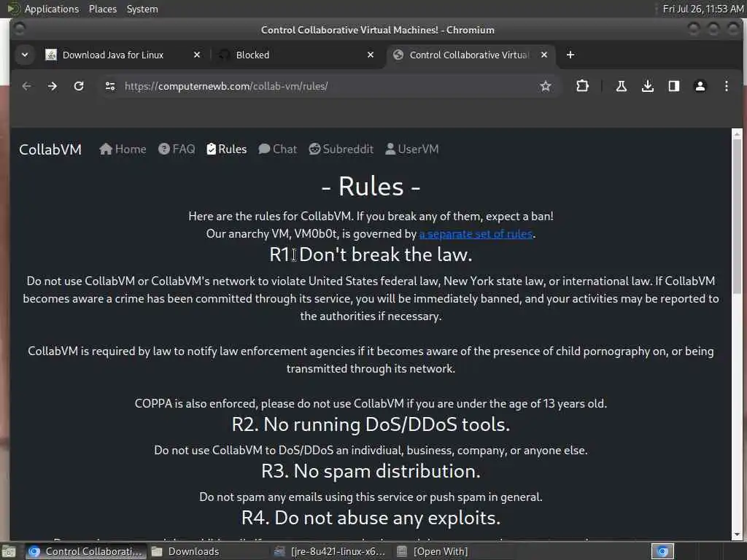Open the Chromium three-dot menu
Image resolution: width=747 pixels, height=560 pixels.
[x=726, y=86]
